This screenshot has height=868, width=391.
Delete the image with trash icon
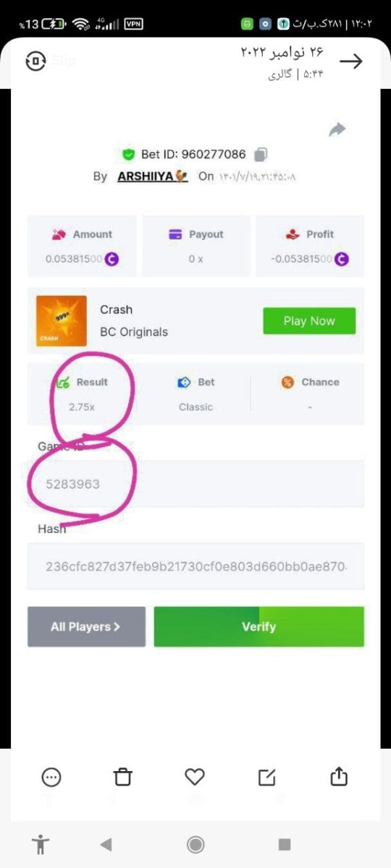(123, 777)
